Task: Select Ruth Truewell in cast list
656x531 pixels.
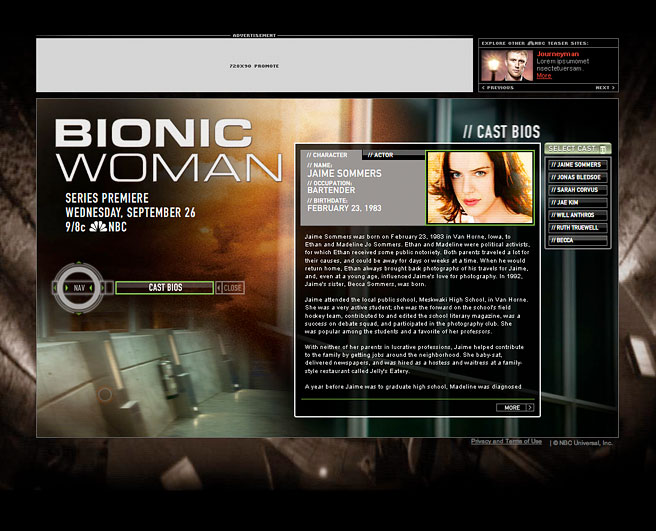Action: pos(577,228)
